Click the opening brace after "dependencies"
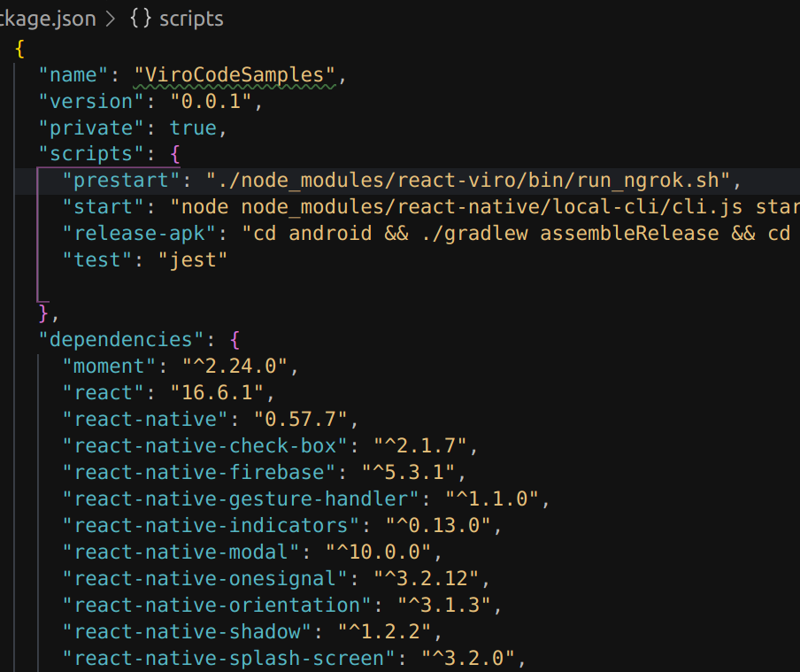800x672 pixels. tap(235, 340)
